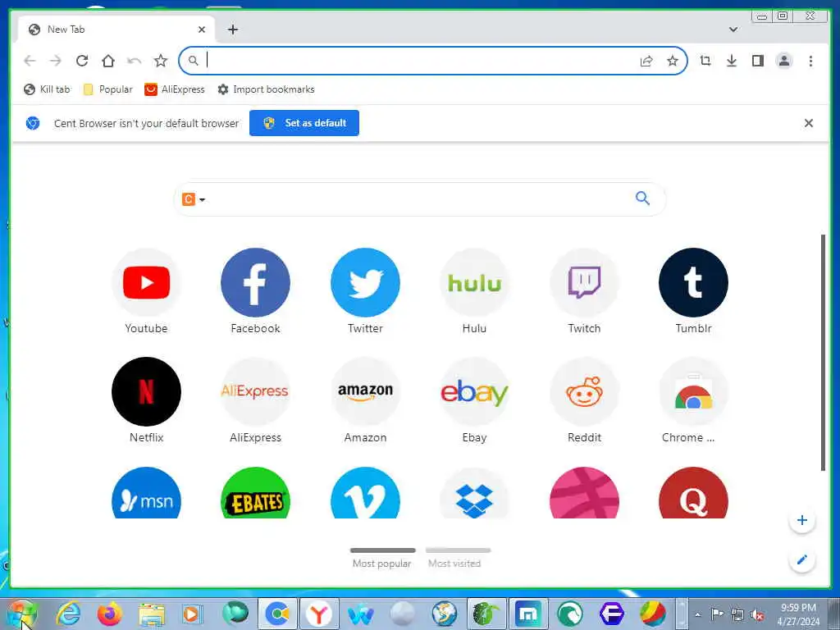
Task: Open the crop screenshot tool icon
Action: tap(705, 61)
